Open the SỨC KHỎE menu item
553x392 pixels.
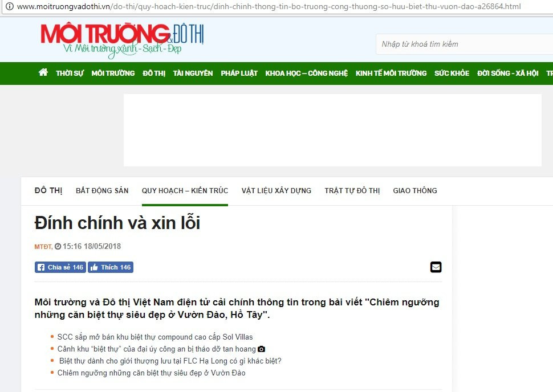452,73
